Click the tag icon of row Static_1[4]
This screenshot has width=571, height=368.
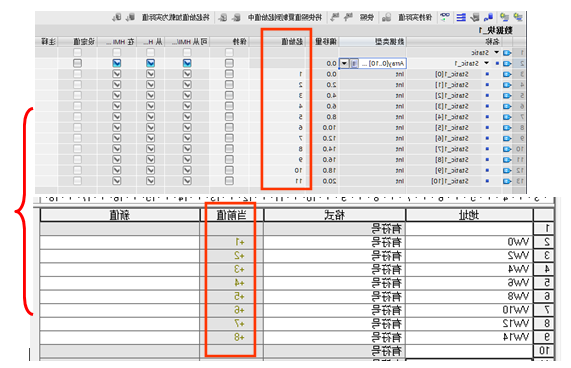[x=507, y=117]
